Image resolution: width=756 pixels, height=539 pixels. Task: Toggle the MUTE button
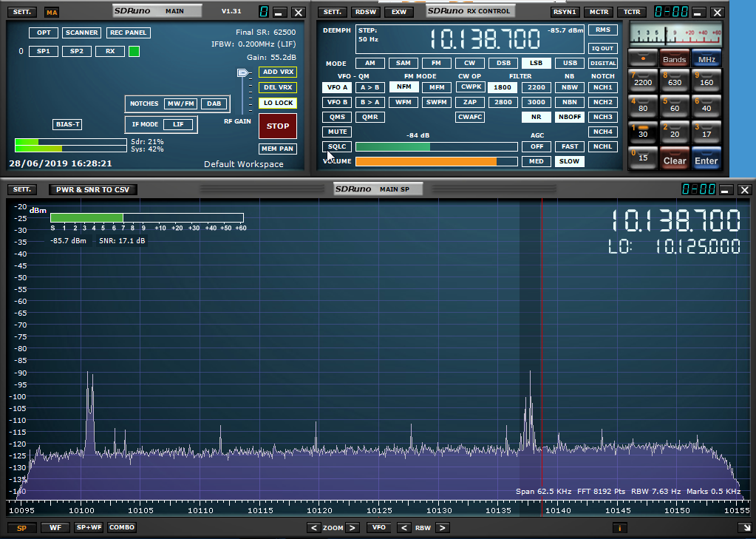click(337, 132)
